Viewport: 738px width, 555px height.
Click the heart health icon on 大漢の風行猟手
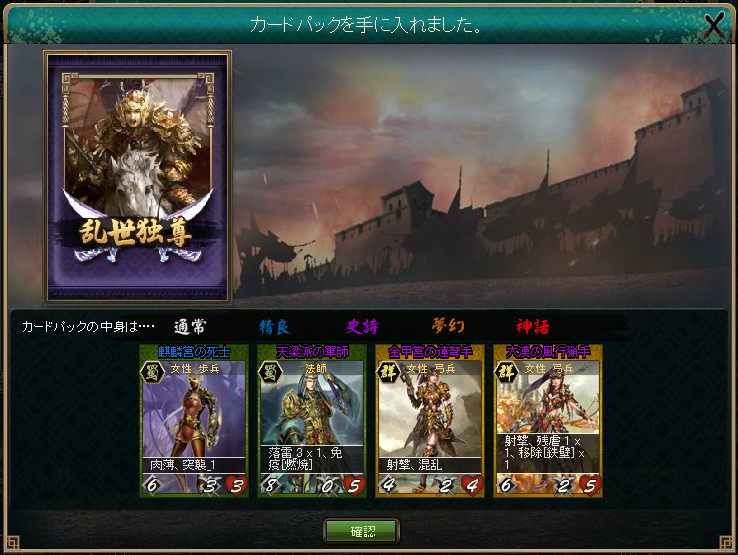tap(591, 485)
